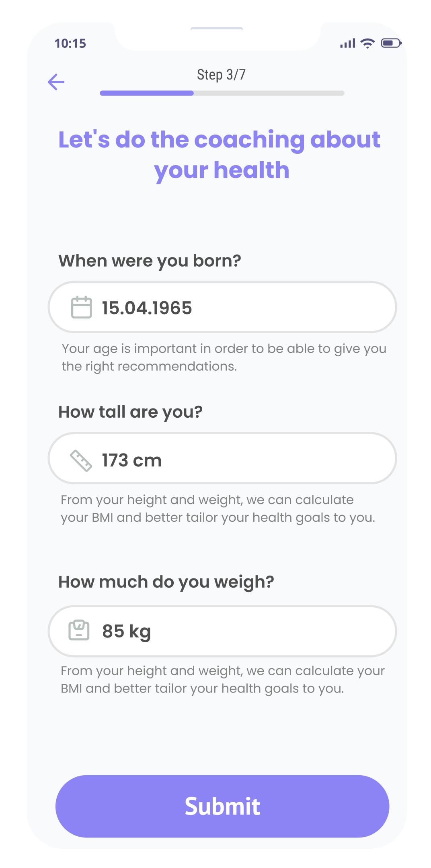Tap the battery indicator icon

pyautogui.click(x=391, y=43)
